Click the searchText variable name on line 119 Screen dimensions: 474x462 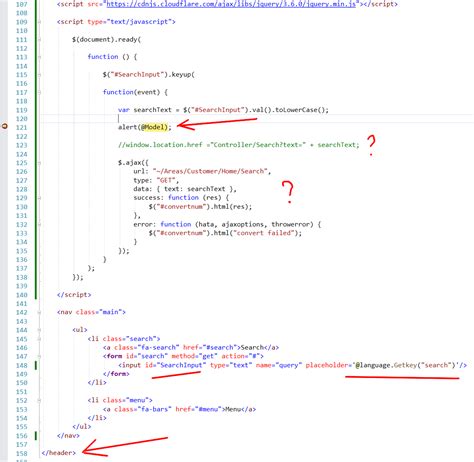tap(152, 110)
